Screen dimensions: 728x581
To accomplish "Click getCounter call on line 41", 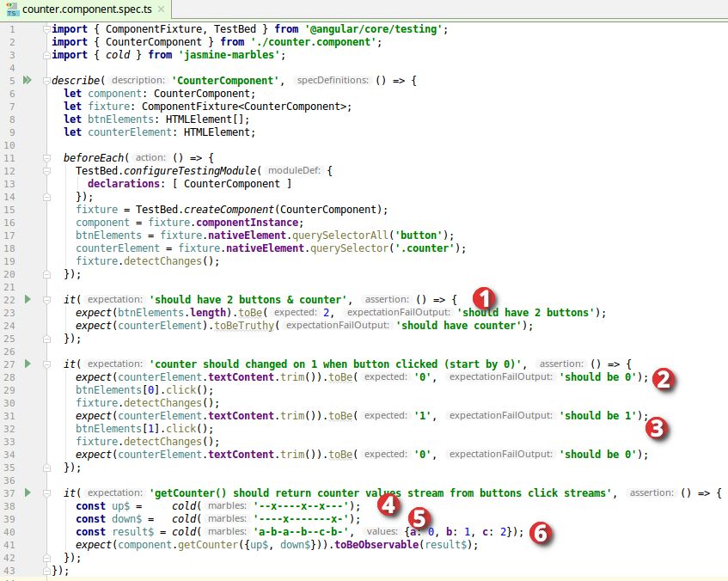I will click(207, 545).
